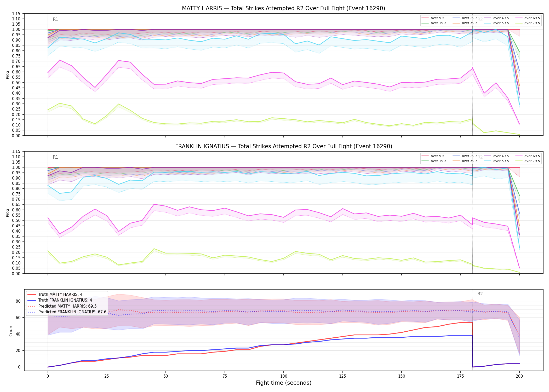The width and height of the screenshot is (549, 392).
Task: Click 0.50 tick on FRANKLIN IGNATIUS Prob axis
Action: 16,221
